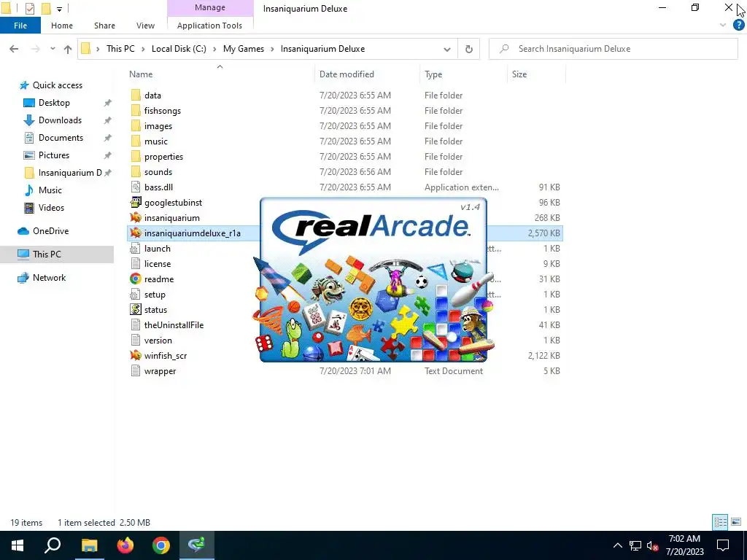Open Desktop in Quick access
This screenshot has height=560, width=747.
54,103
